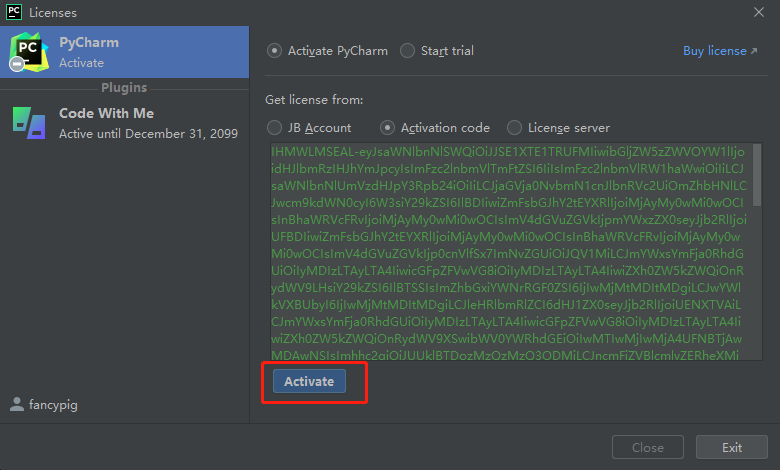
Task: Select the Activation code radio button
Action: tap(388, 128)
